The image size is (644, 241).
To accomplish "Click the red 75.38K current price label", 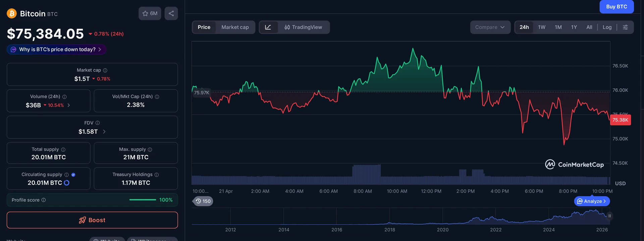I will click(620, 120).
